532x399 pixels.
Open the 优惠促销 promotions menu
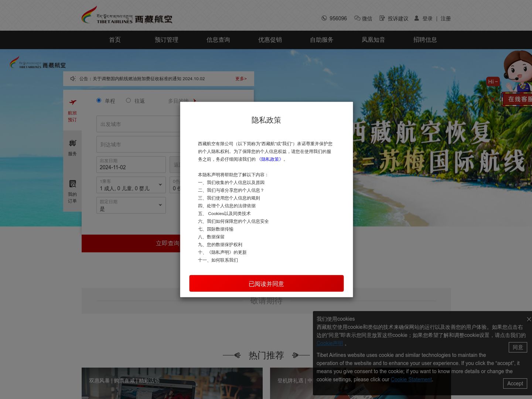click(270, 40)
